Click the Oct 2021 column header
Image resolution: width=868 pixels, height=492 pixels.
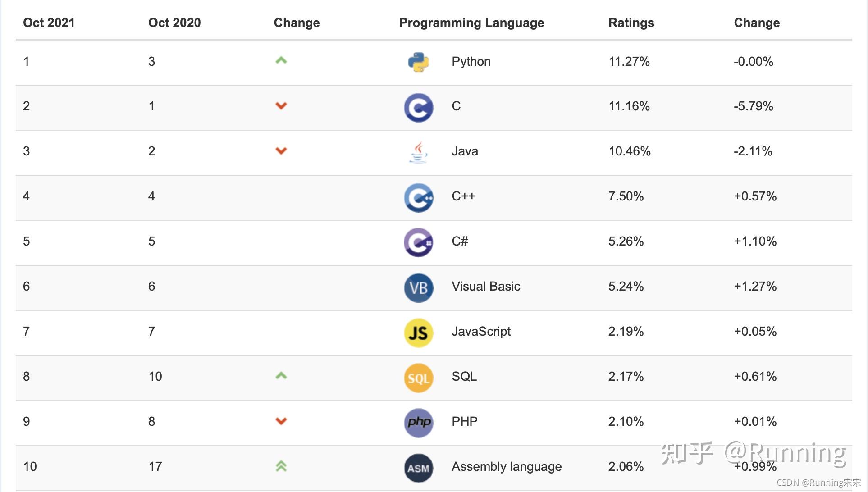coord(49,23)
